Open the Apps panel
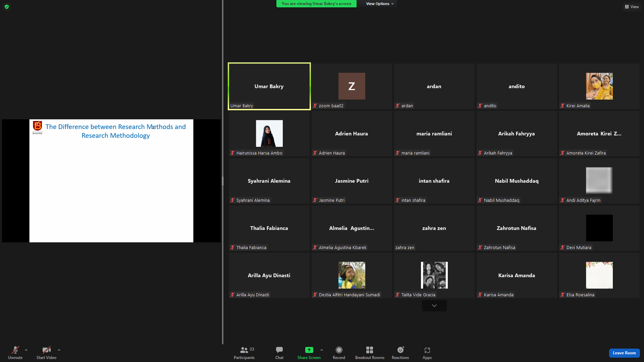The width and height of the screenshot is (644, 362). coord(427,353)
